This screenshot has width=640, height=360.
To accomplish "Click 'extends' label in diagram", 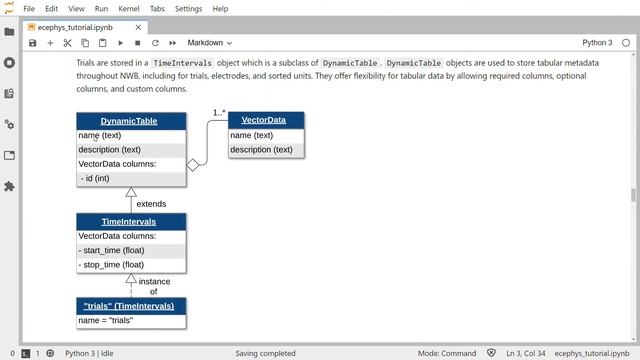I will pos(151,204).
